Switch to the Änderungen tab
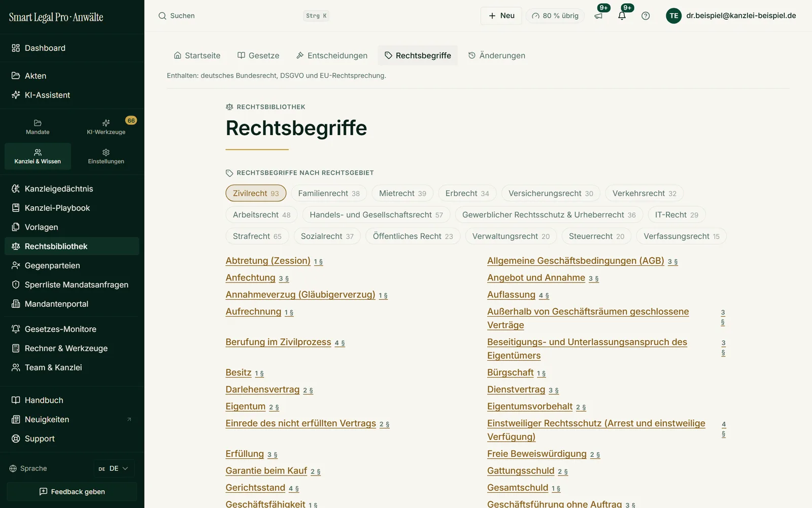Image resolution: width=812 pixels, height=508 pixels. [x=497, y=55]
